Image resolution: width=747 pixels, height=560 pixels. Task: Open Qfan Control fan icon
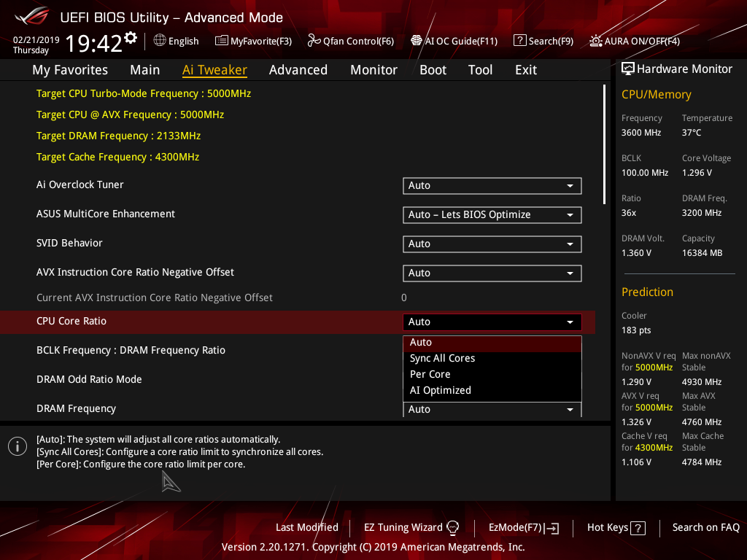tap(314, 41)
